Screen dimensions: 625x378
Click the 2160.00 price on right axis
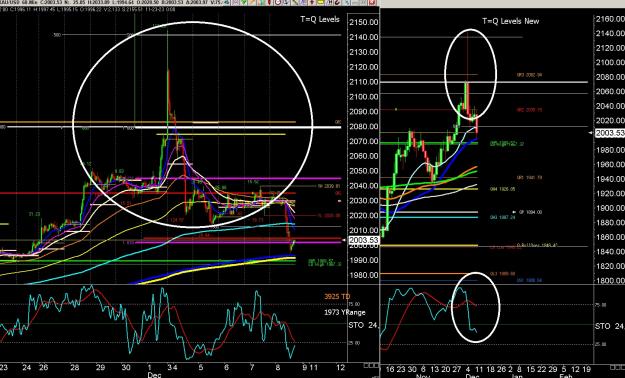click(610, 19)
